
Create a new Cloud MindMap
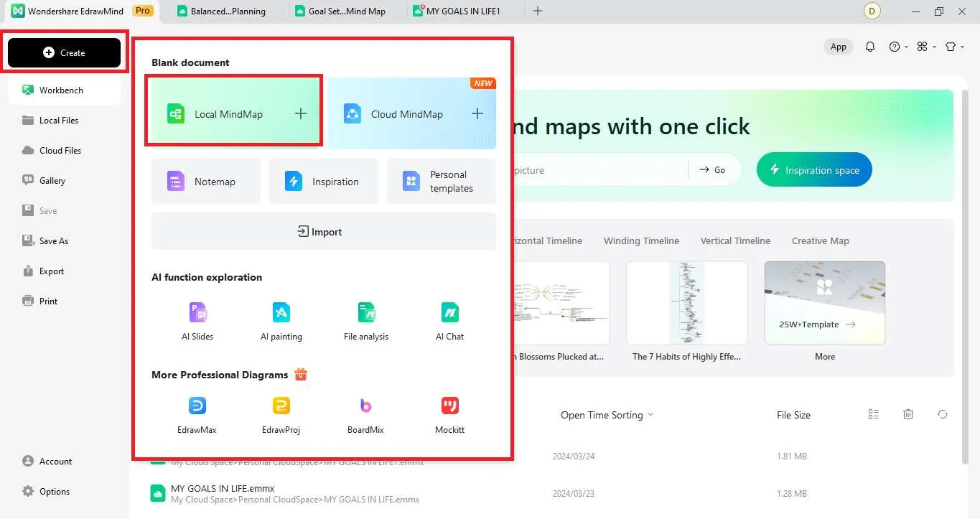(x=412, y=113)
